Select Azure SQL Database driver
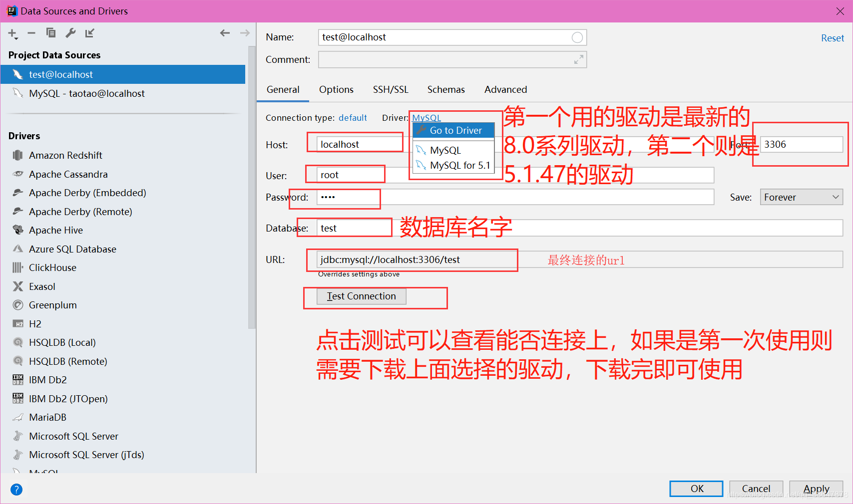Screen dimensions: 853x504 click(123, 249)
